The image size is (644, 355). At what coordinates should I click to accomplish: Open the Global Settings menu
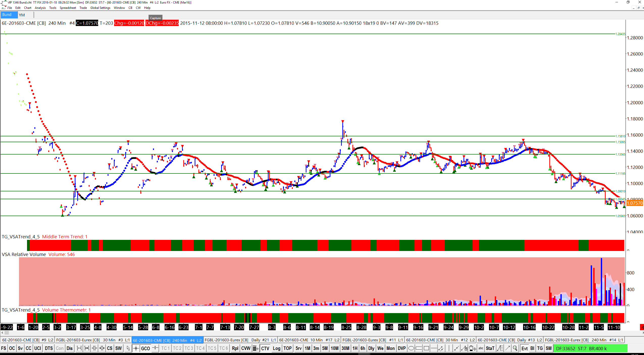coord(100,8)
